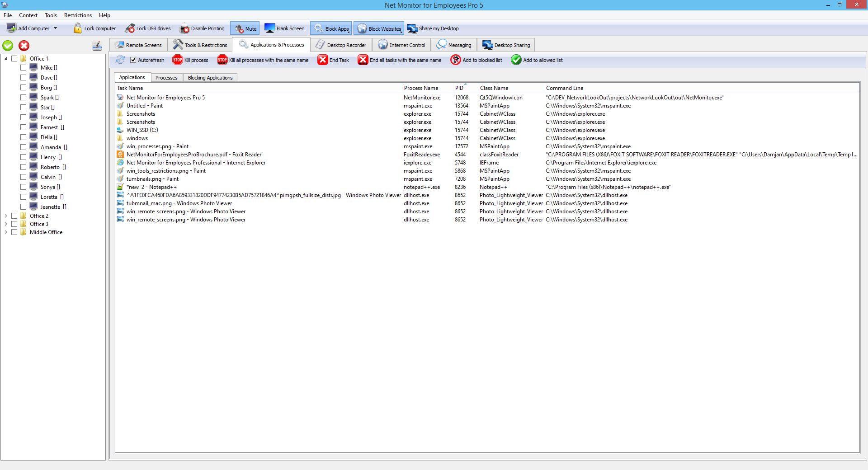Click red deselect-all X icon
The height and width of the screenshot is (470, 868).
[24, 45]
